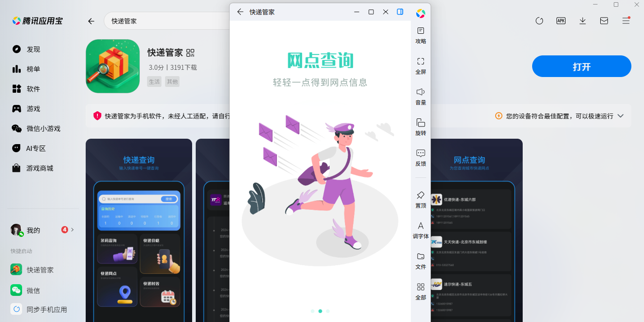Expand the device configuration notice chevron
Viewport: 644px width, 322px height.
click(x=621, y=116)
